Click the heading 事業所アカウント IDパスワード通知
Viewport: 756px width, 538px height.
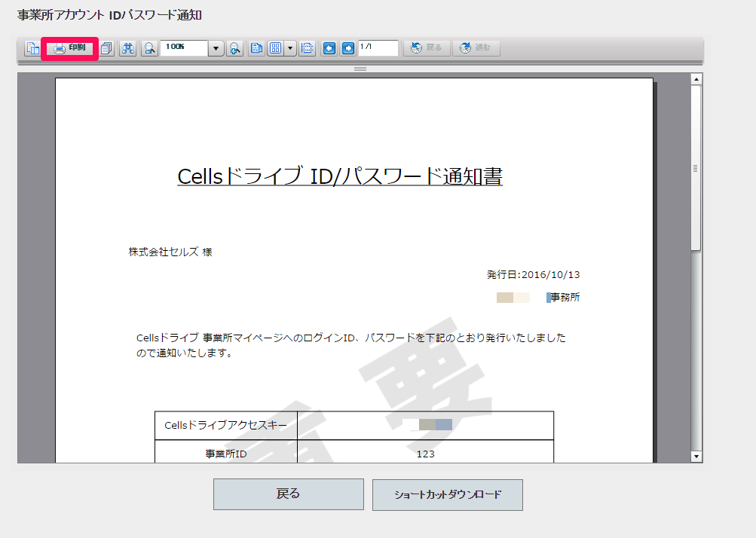(109, 15)
